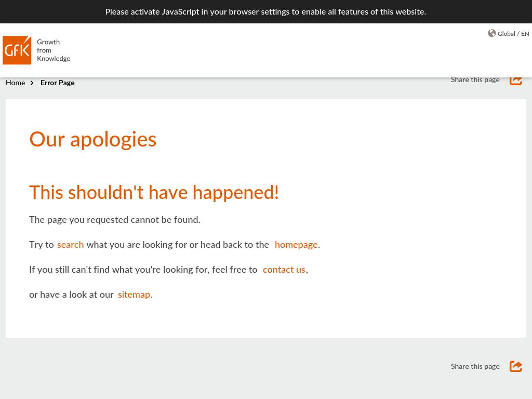The image size is (532, 399).
Task: Go to Home via the breadcrumb
Action: 15,83
